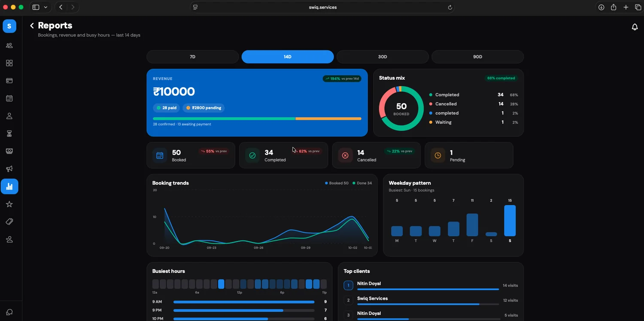Viewport: 644px width, 321px height.
Task: Click the Nitin Doyal row with 5 visits
Action: [x=431, y=315]
